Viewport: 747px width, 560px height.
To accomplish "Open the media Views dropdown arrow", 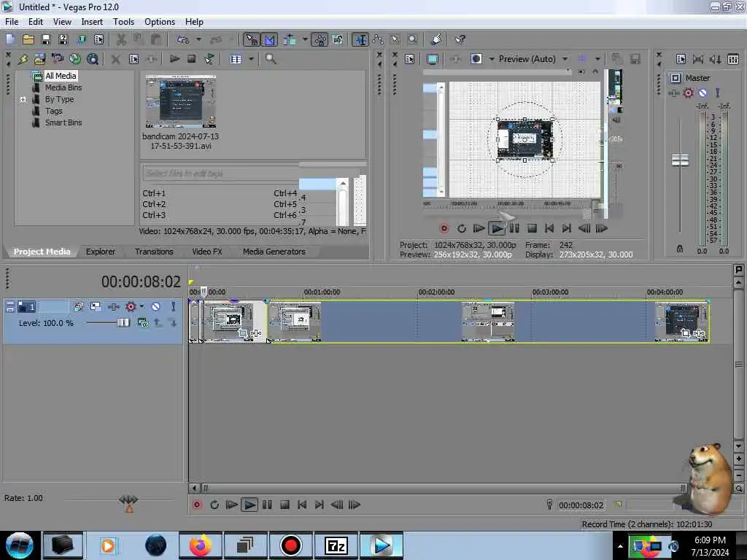I will (x=251, y=59).
